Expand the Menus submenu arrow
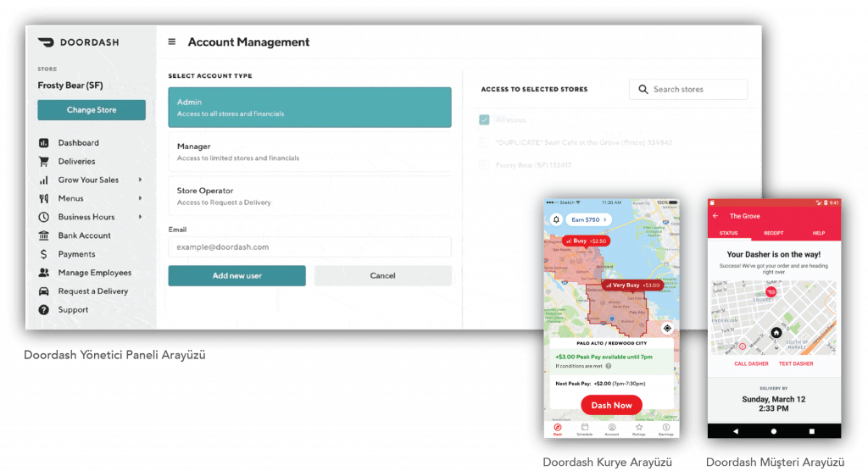The width and height of the screenshot is (868, 471). [140, 199]
